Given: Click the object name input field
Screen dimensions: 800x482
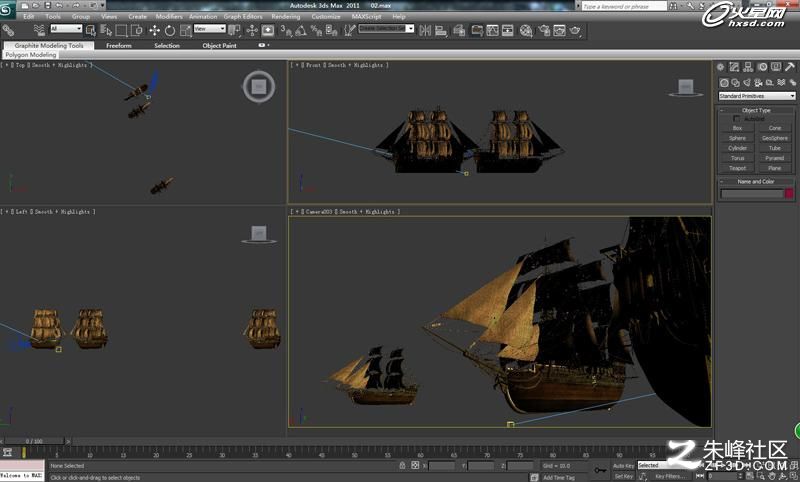Looking at the screenshot, I should pos(752,193).
